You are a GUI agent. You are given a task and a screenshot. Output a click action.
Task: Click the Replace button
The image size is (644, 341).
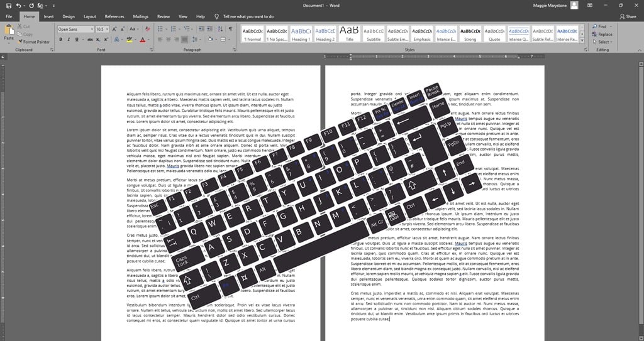tap(602, 35)
